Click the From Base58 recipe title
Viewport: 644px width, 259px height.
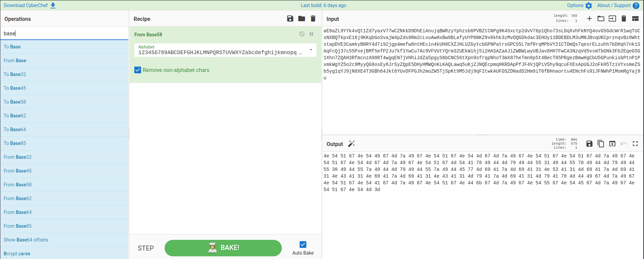(x=148, y=35)
